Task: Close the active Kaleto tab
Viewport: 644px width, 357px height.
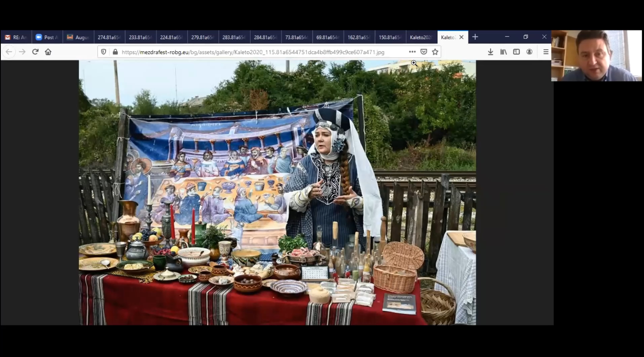Action: [461, 37]
